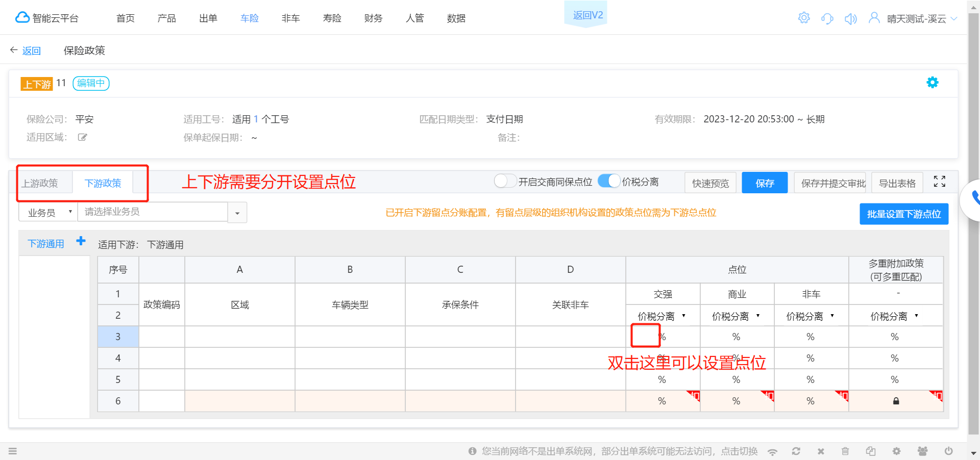Click the scrollbar down arrow at bottom right
The image size is (980, 460).
click(973, 453)
